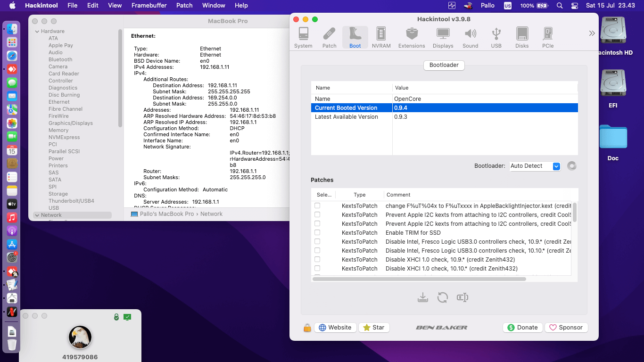Click the Website button
The height and width of the screenshot is (362, 644).
point(335,328)
